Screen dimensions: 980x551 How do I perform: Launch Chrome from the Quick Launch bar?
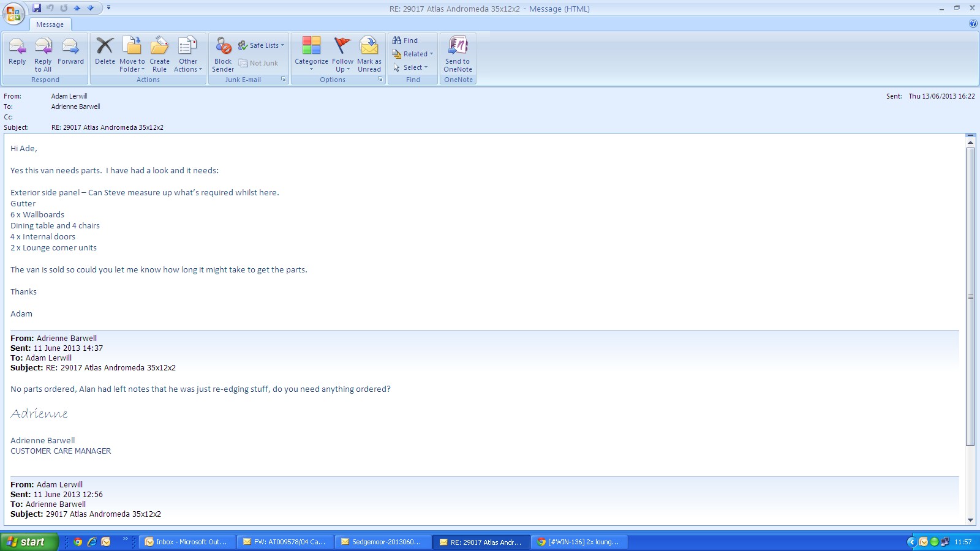[78, 542]
